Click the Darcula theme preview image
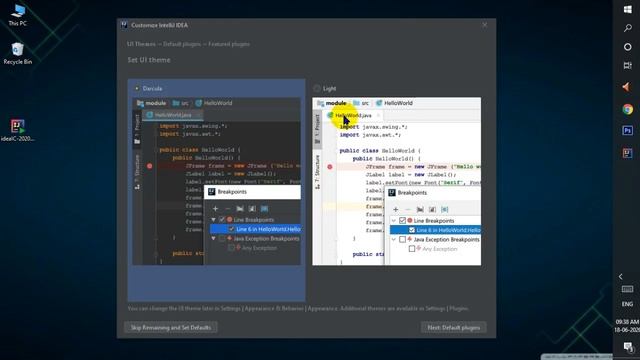The image size is (640, 360). pos(217,181)
